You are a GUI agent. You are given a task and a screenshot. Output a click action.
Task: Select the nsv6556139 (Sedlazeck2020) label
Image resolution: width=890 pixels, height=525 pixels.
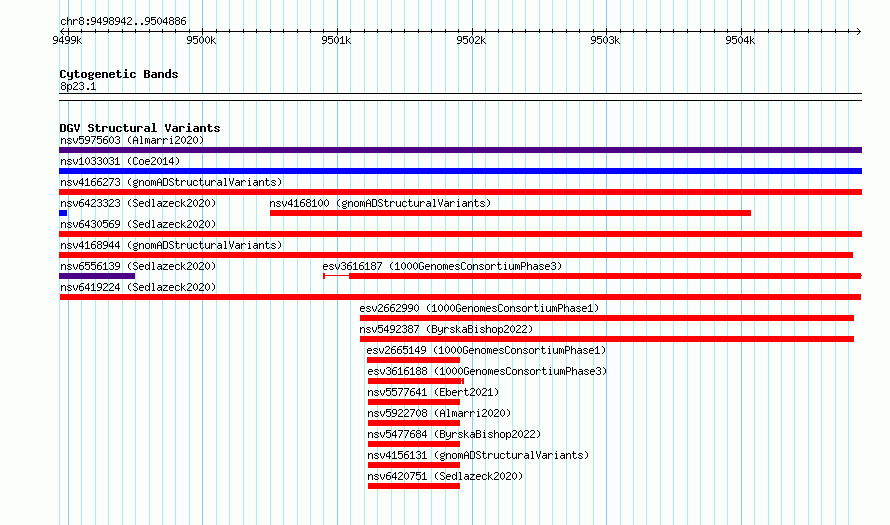click(x=138, y=266)
